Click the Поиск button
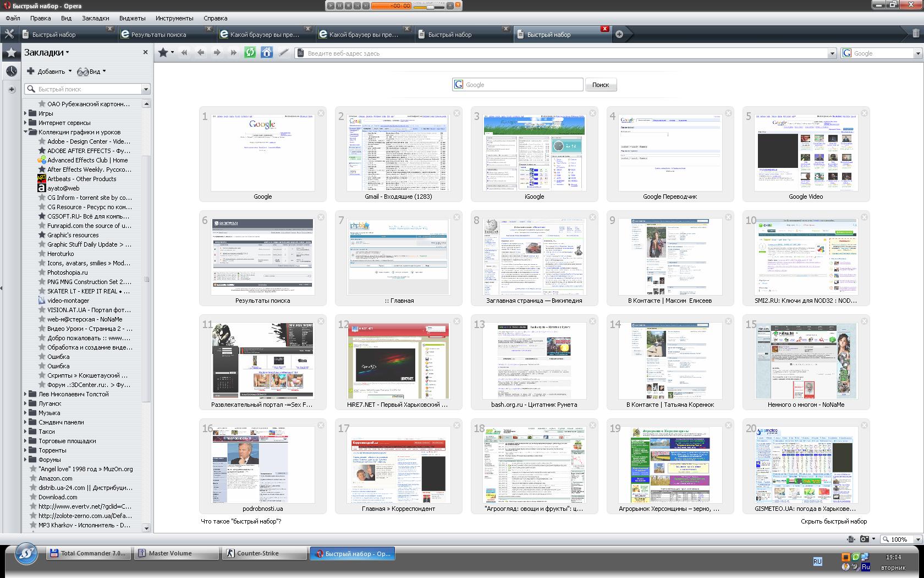 coord(601,85)
